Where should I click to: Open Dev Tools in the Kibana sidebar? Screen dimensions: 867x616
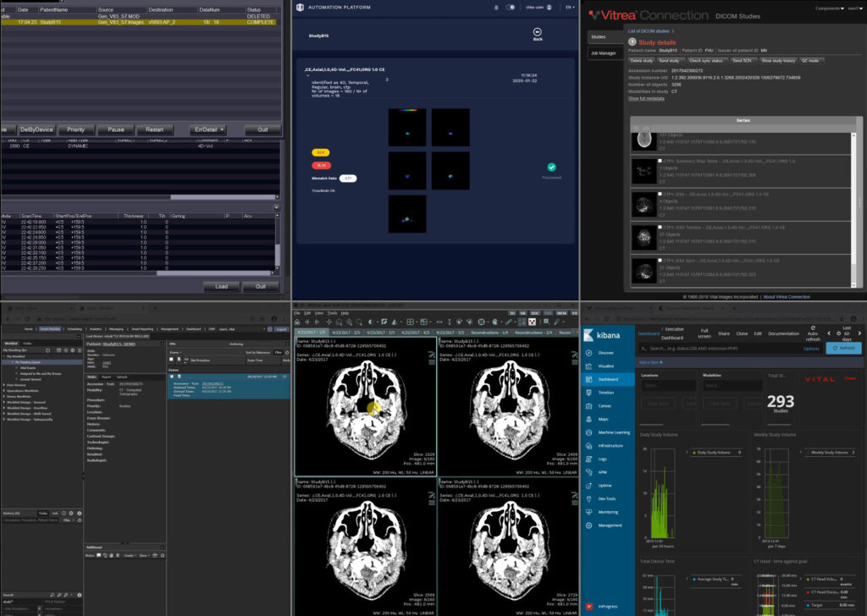click(x=606, y=498)
